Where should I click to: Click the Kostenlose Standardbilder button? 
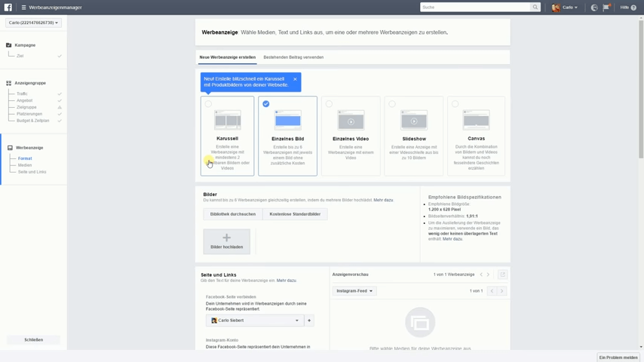295,214
